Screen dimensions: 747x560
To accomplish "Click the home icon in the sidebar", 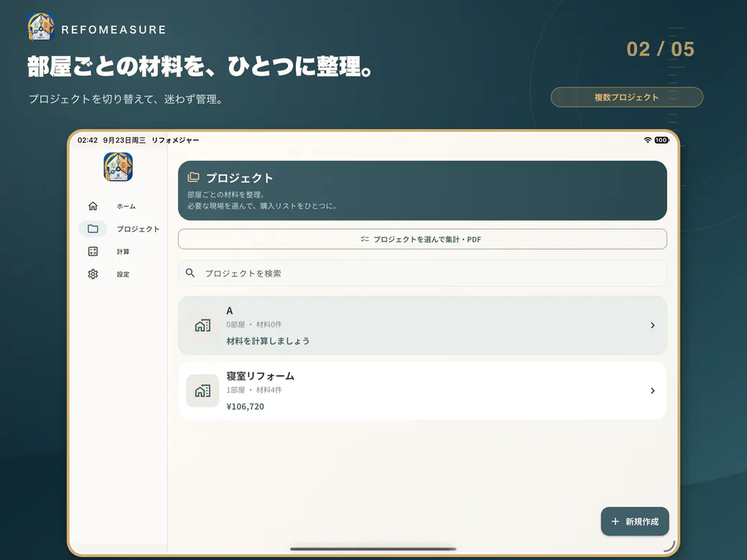I will point(93,206).
